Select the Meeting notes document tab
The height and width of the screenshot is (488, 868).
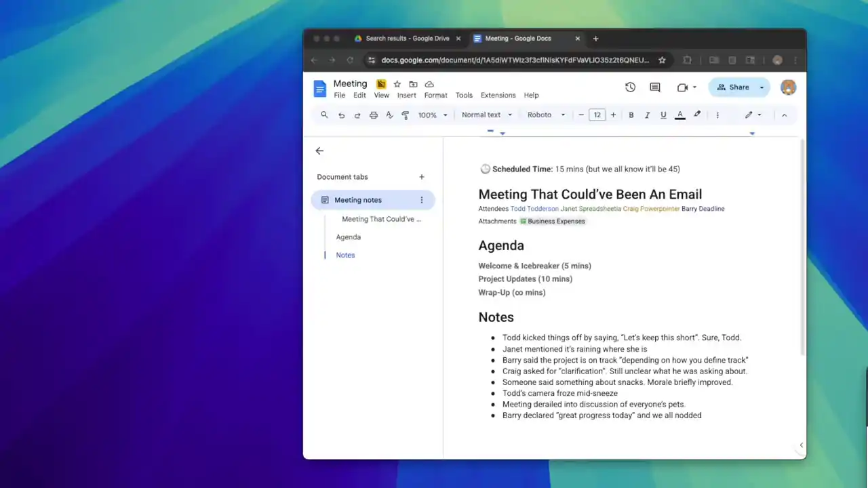[x=372, y=200]
